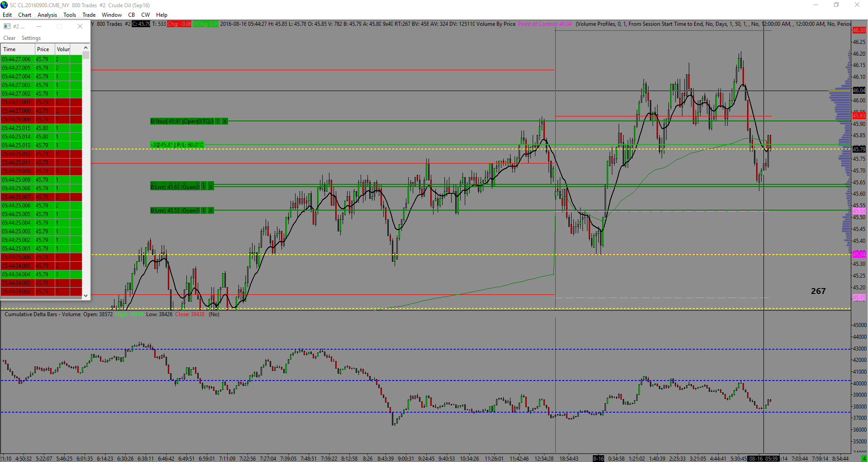
Task: Click Clear in Time and Sales window
Action: pos(10,38)
